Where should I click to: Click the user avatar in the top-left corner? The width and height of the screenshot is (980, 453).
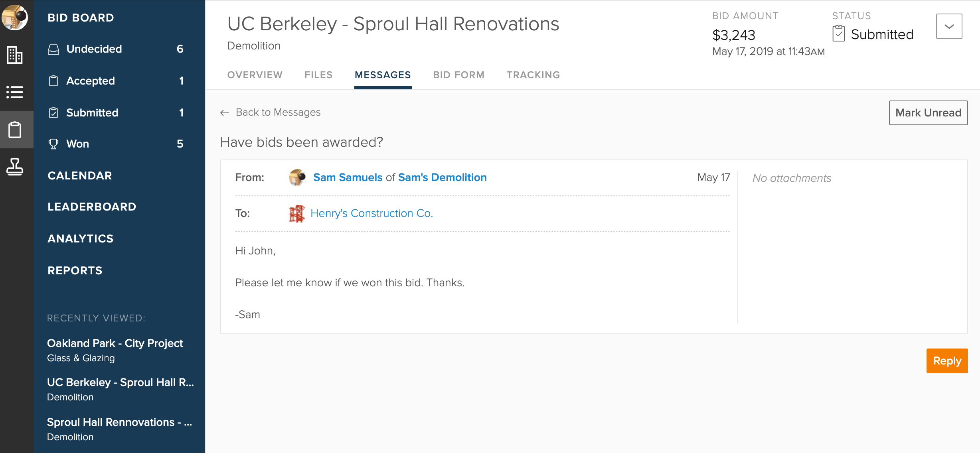click(15, 17)
